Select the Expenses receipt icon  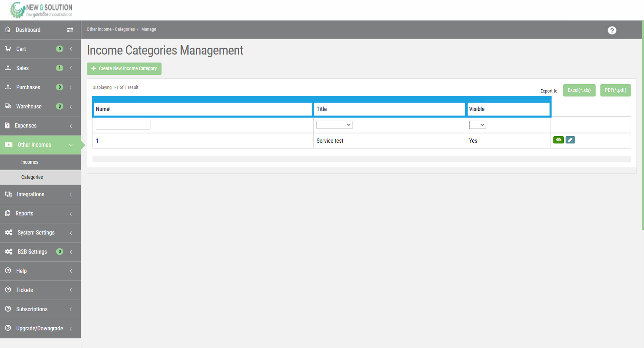coord(8,125)
